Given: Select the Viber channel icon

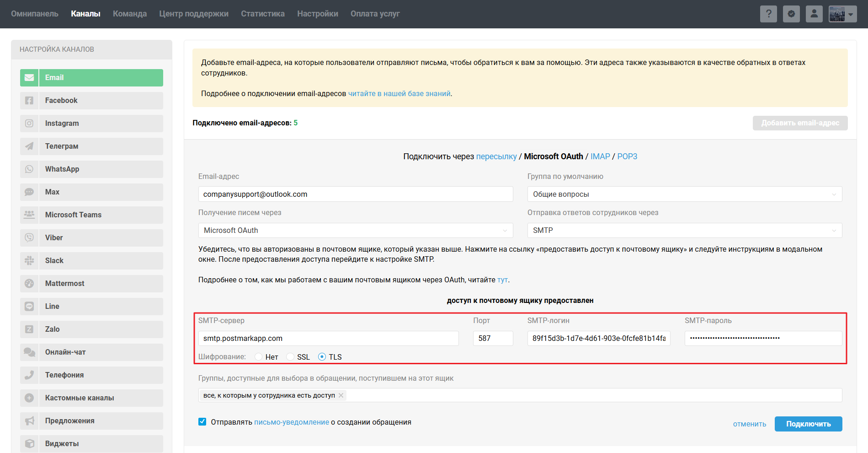Looking at the screenshot, I should tap(29, 238).
